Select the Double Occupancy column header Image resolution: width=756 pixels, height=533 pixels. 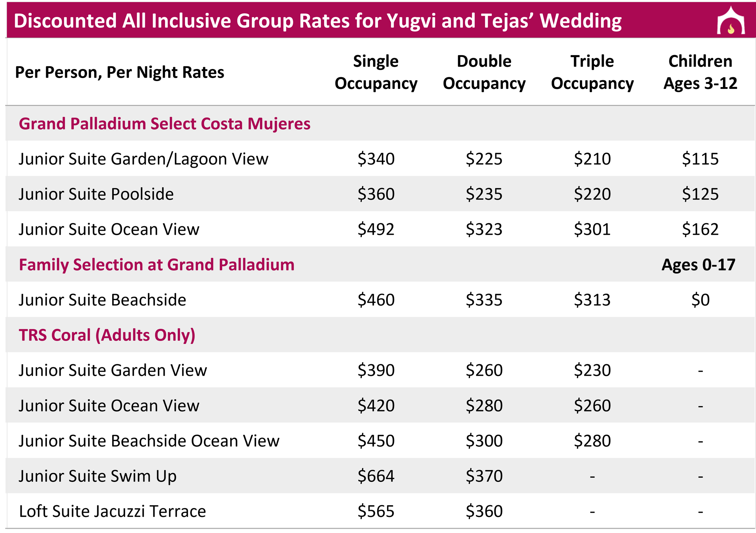484,72
